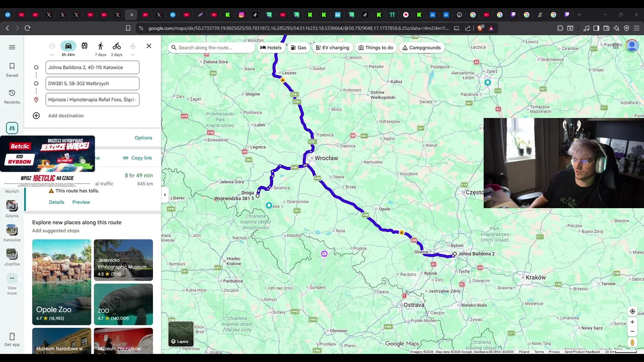Open the browser extensions puzzle icon
The image size is (644, 362).
[x=560, y=28]
